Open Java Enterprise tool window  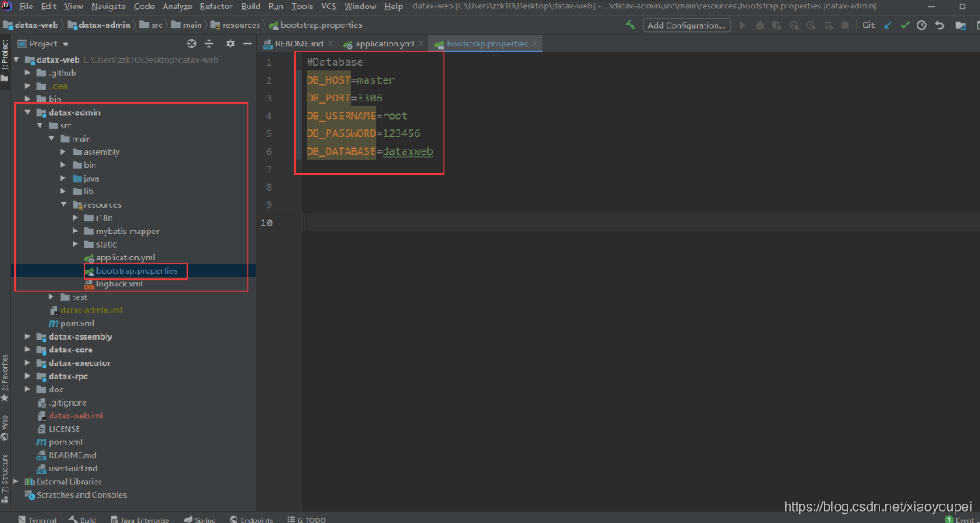[x=140, y=520]
